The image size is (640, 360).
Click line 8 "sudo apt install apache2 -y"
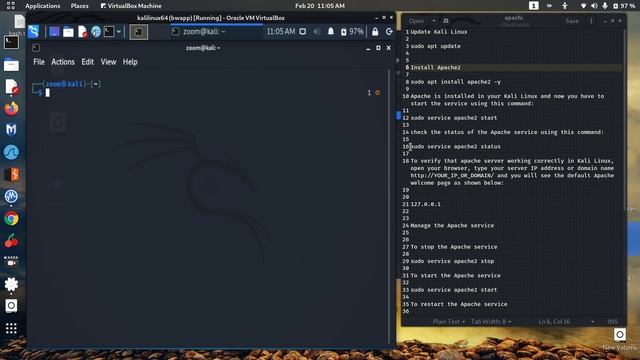click(456, 82)
